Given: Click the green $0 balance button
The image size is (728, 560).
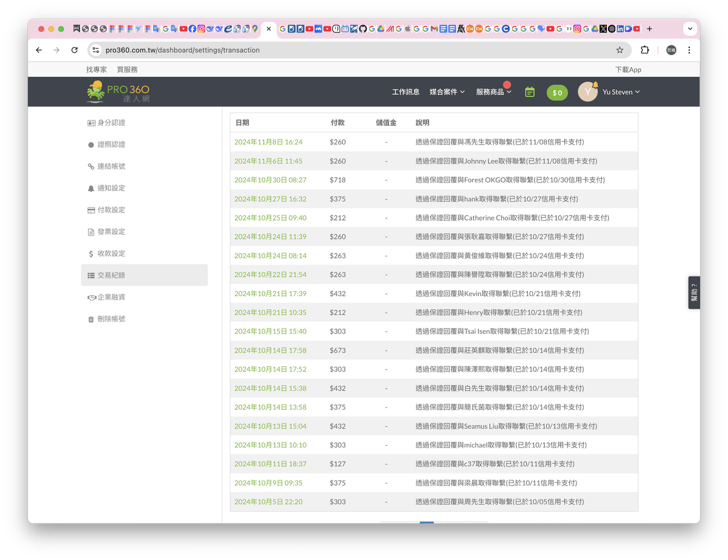Looking at the screenshot, I should (x=557, y=93).
